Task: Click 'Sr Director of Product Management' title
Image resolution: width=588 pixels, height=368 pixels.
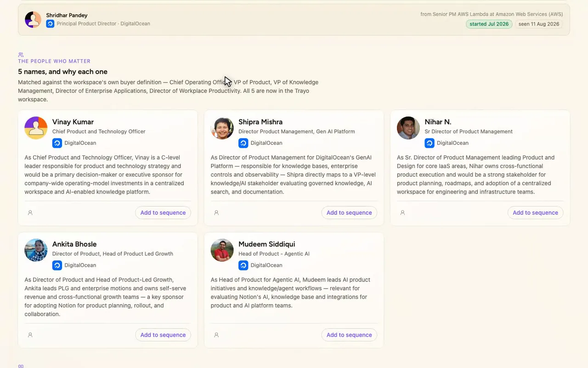Action: (x=469, y=132)
